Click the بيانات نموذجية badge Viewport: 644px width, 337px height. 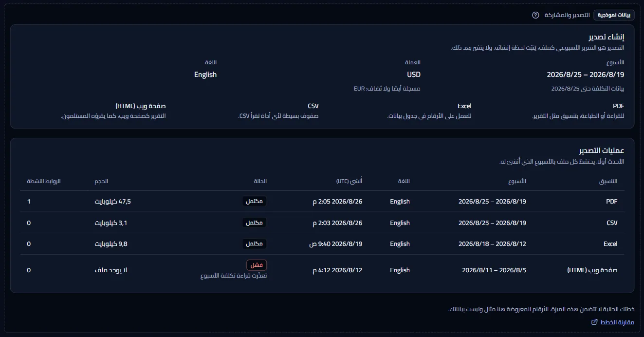click(x=614, y=15)
